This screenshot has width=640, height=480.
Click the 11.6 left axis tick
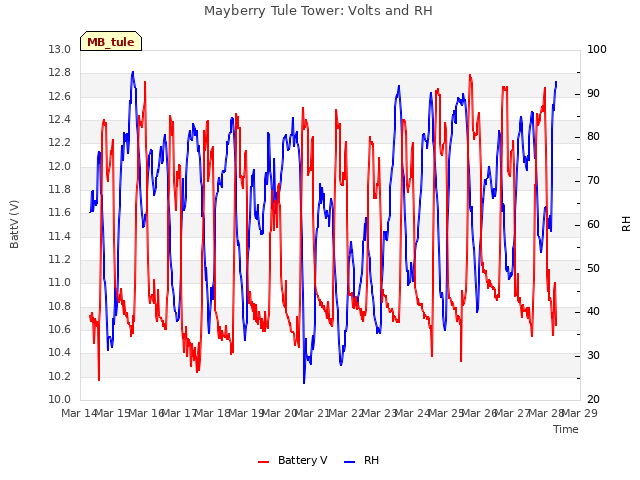coord(60,213)
